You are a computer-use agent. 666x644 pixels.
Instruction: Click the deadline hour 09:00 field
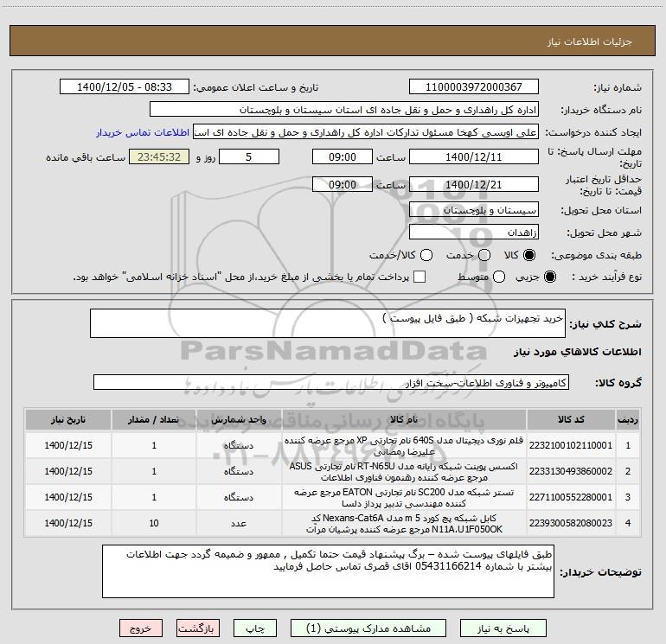pos(343,157)
